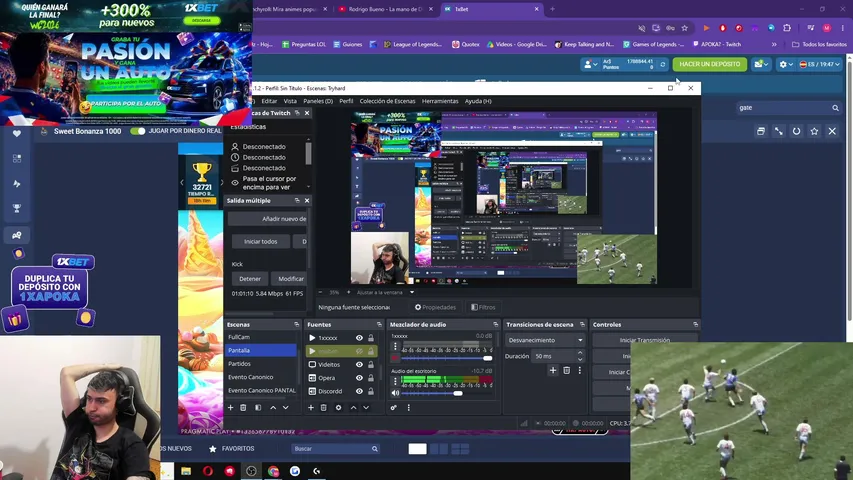Image resolution: width=853 pixels, height=480 pixels.
Task: Toggle visibility of Videitos source
Action: [x=359, y=365]
